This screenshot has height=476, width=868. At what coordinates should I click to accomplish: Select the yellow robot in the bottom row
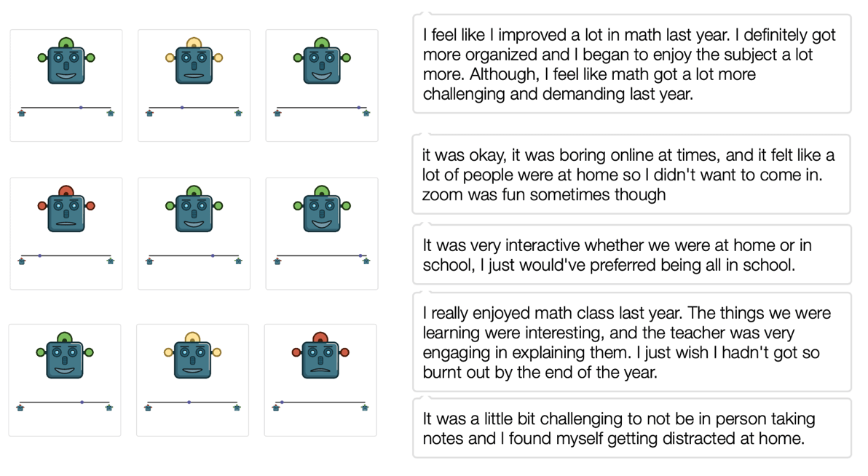pos(193,356)
